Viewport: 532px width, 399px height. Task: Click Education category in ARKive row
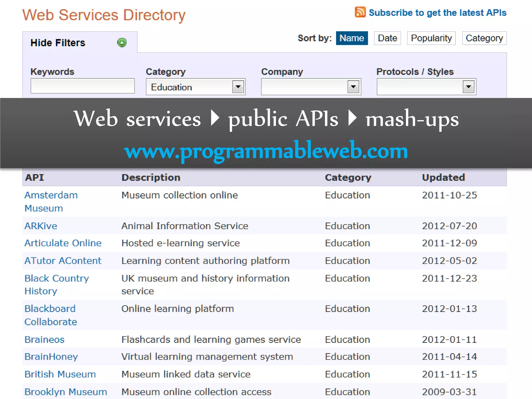point(348,226)
